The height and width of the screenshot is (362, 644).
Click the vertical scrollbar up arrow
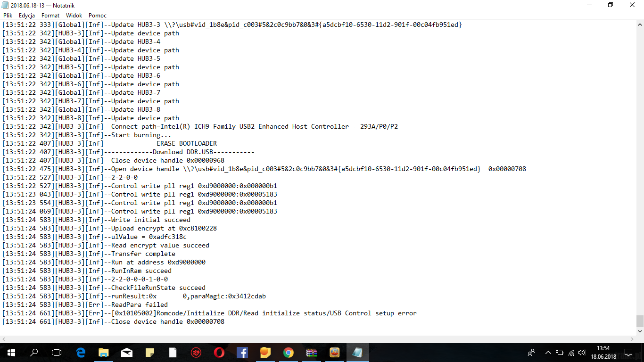[x=640, y=25]
